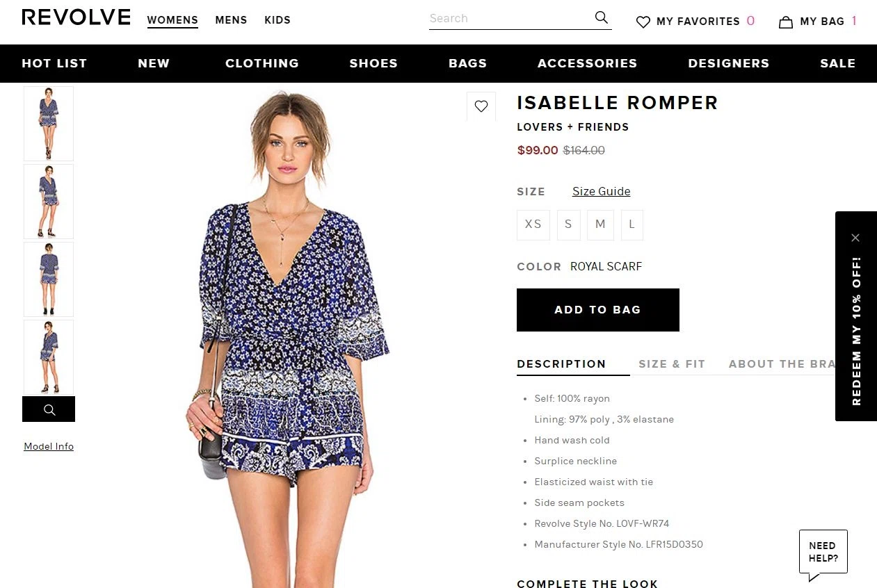Image resolution: width=877 pixels, height=588 pixels.
Task: Add romper to bag
Action: click(x=598, y=310)
